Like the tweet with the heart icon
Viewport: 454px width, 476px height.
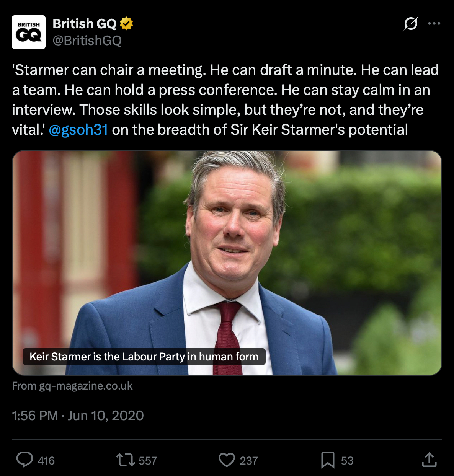pyautogui.click(x=227, y=460)
